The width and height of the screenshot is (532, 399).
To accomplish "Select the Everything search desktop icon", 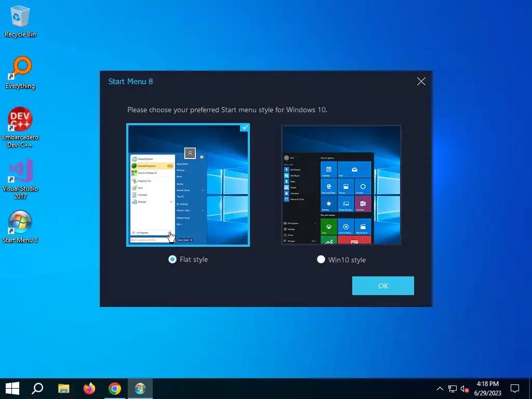I will pyautogui.click(x=20, y=72).
